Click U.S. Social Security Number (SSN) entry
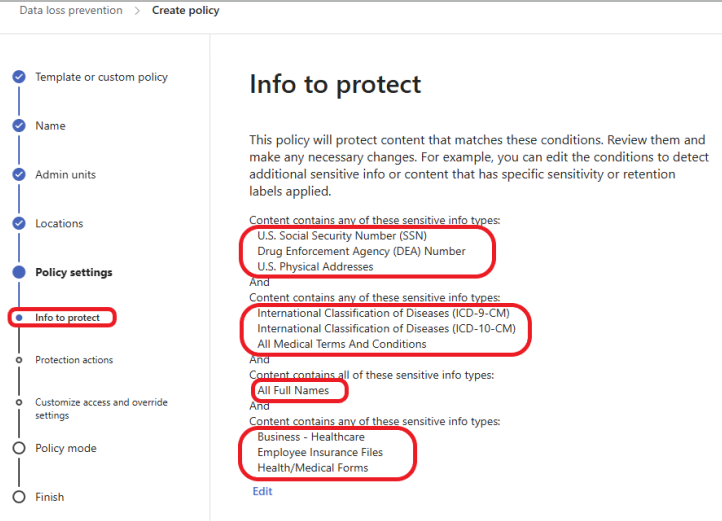722x521 pixels. pos(342,235)
